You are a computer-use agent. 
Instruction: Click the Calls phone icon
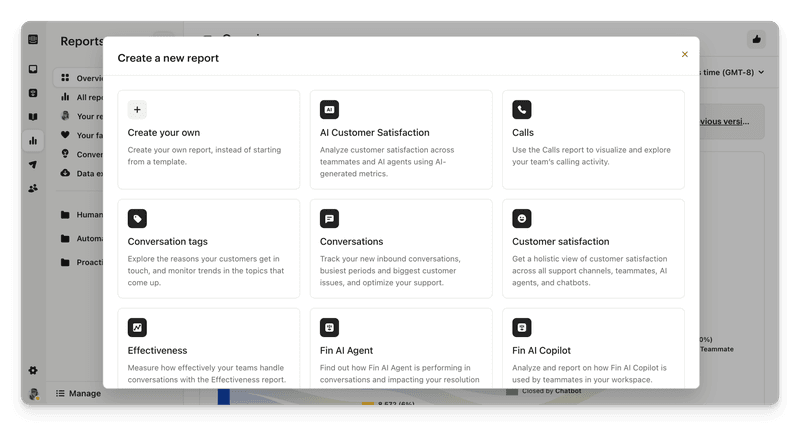pyautogui.click(x=521, y=110)
